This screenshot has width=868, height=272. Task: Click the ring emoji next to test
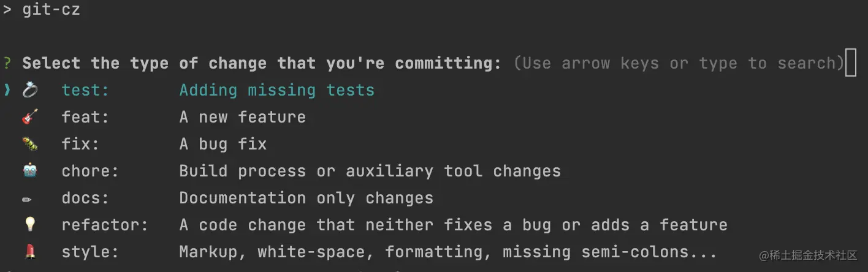point(30,90)
